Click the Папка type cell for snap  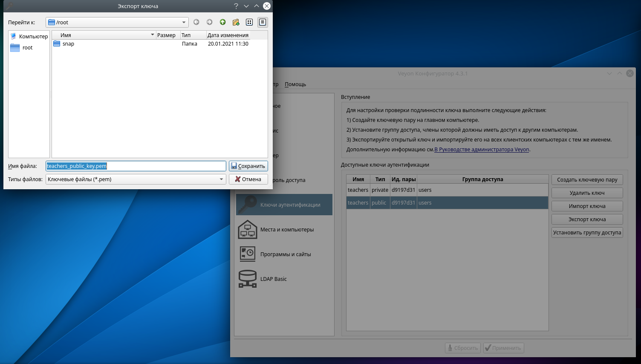point(190,44)
